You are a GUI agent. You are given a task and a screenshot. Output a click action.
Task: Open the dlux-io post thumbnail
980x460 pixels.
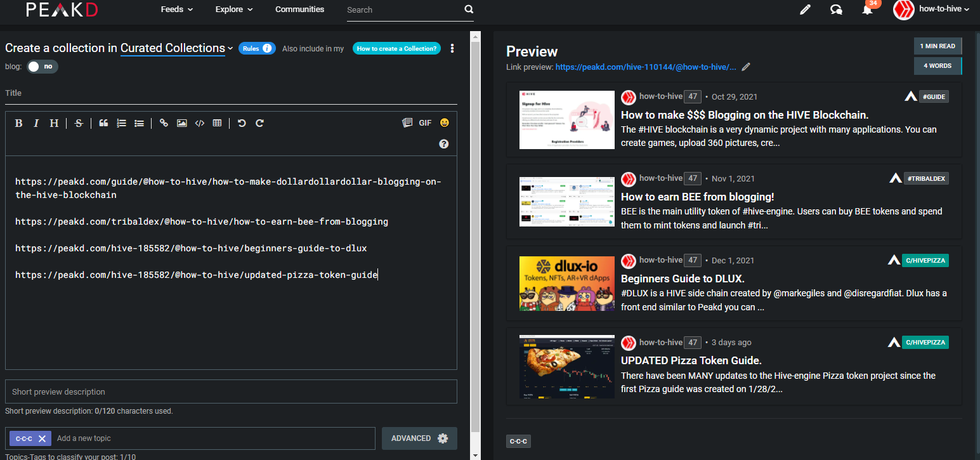[x=567, y=284]
